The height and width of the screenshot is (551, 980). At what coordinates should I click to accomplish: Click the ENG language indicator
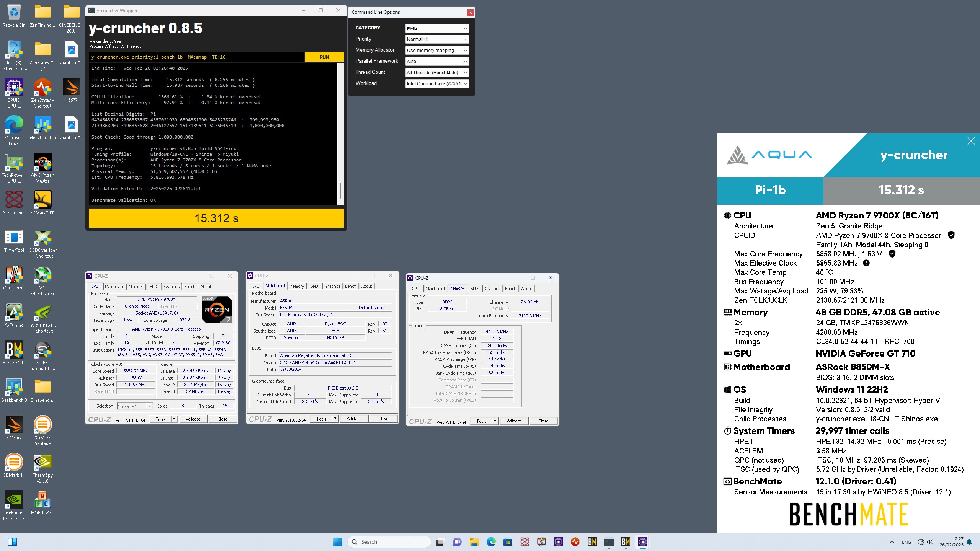coord(906,542)
